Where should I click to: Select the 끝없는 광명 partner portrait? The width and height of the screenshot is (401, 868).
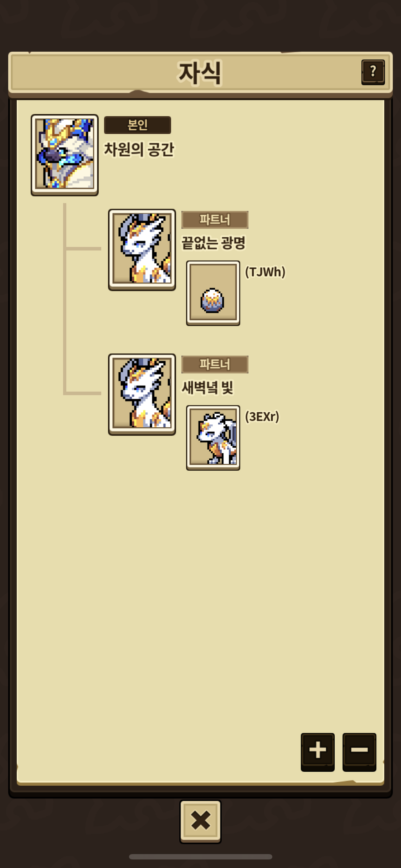click(x=142, y=250)
